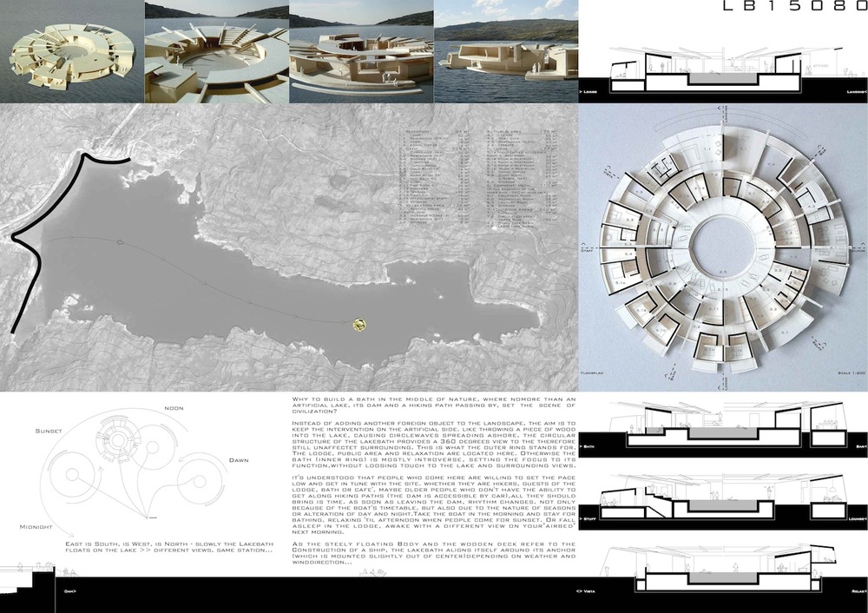
Task: Select the Sunset label in rotation diagram
Action: pyautogui.click(x=48, y=431)
